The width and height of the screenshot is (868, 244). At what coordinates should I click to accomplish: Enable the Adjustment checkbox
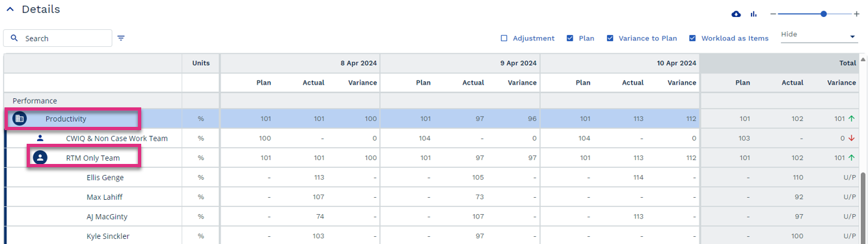click(x=504, y=38)
